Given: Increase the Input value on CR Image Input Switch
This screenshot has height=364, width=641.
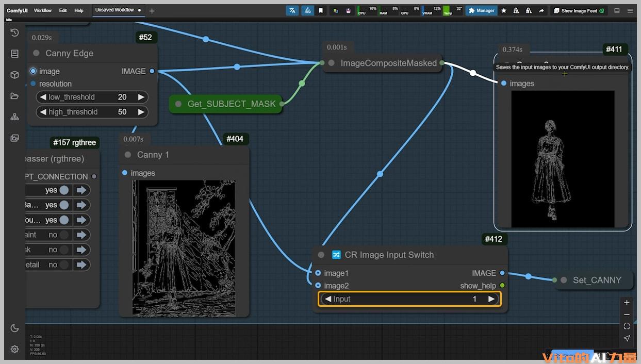Looking at the screenshot, I should [x=491, y=299].
